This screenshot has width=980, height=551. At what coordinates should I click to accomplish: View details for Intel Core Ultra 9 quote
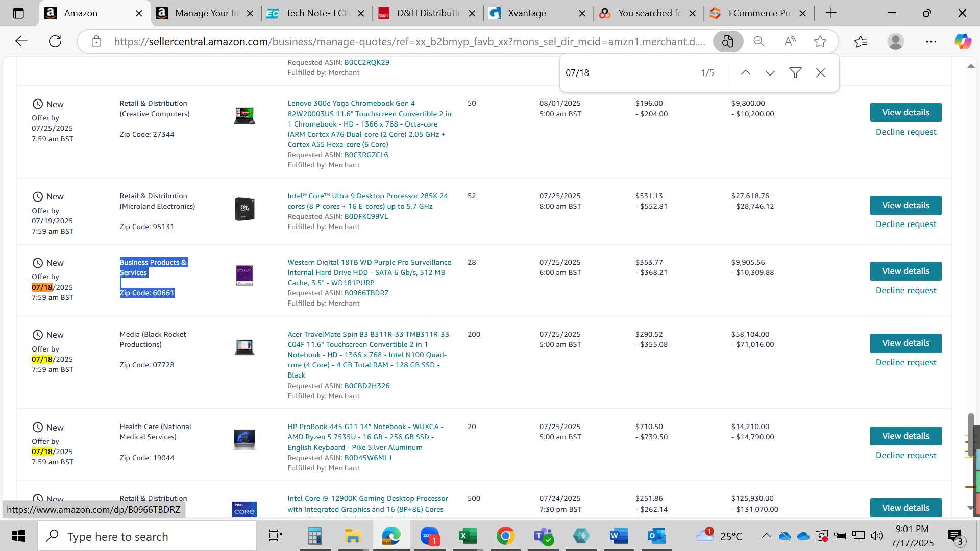[905, 205]
